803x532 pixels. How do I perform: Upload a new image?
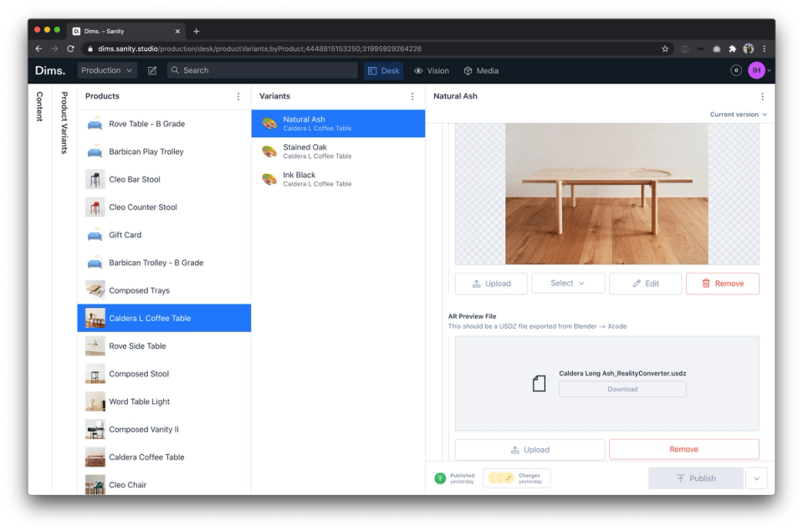coord(491,284)
